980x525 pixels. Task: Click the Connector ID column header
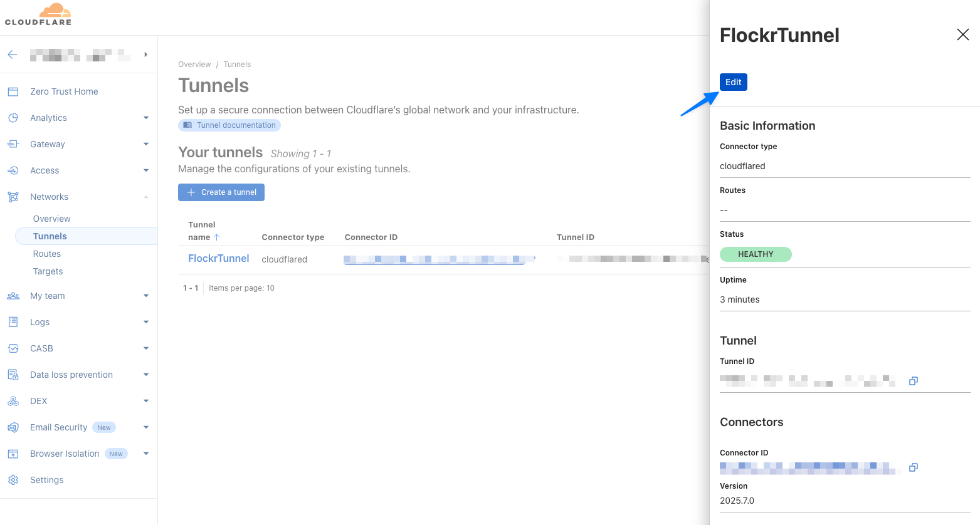[371, 237]
